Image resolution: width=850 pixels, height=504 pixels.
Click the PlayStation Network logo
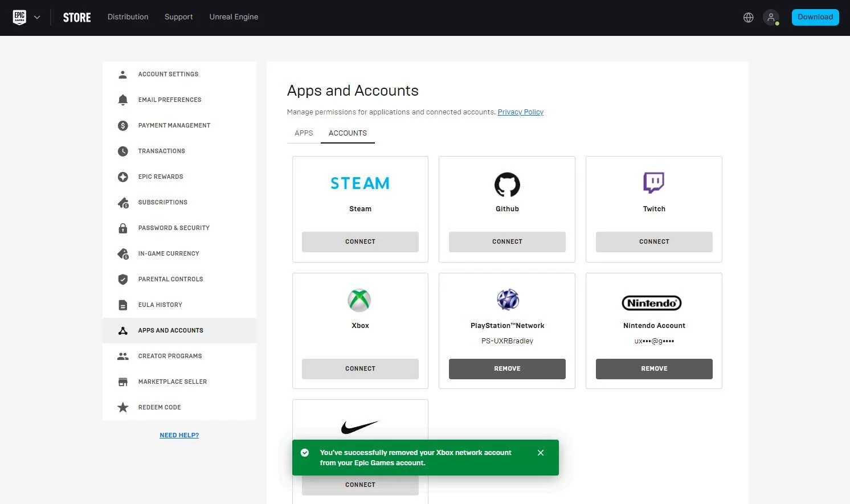[x=508, y=300]
